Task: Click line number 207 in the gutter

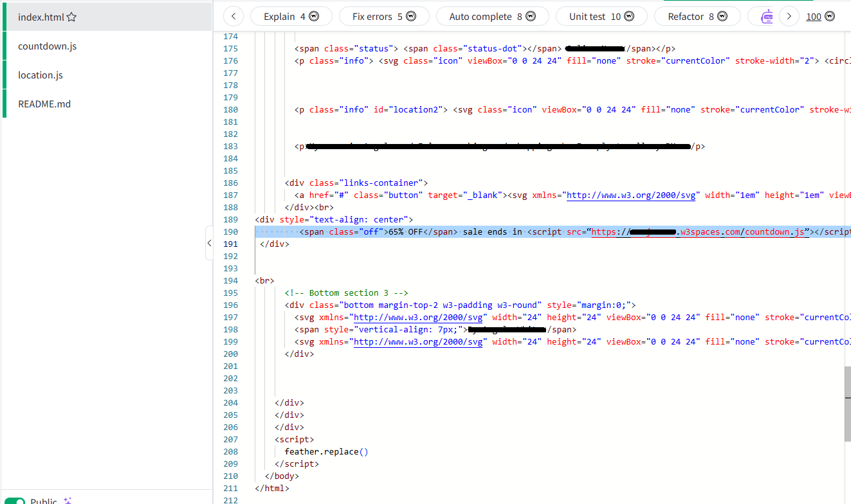Action: (230, 440)
